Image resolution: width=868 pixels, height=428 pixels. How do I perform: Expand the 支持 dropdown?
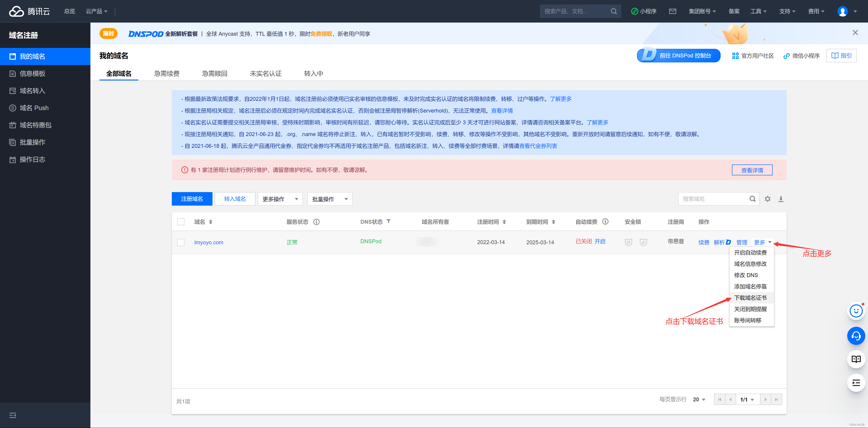[x=787, y=11]
